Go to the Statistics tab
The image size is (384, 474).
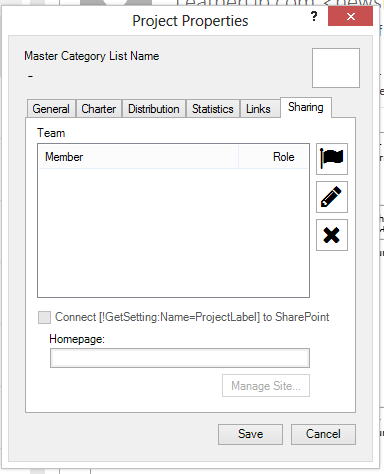pyautogui.click(x=213, y=109)
